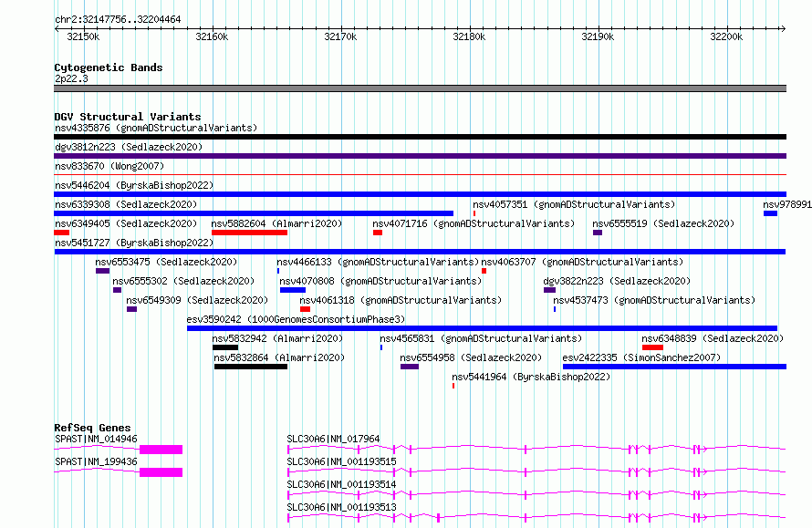Open the nsv6339308 Sedlazeck2020 variant label
Image resolution: width=812 pixels, height=528 pixels.
pyautogui.click(x=126, y=204)
